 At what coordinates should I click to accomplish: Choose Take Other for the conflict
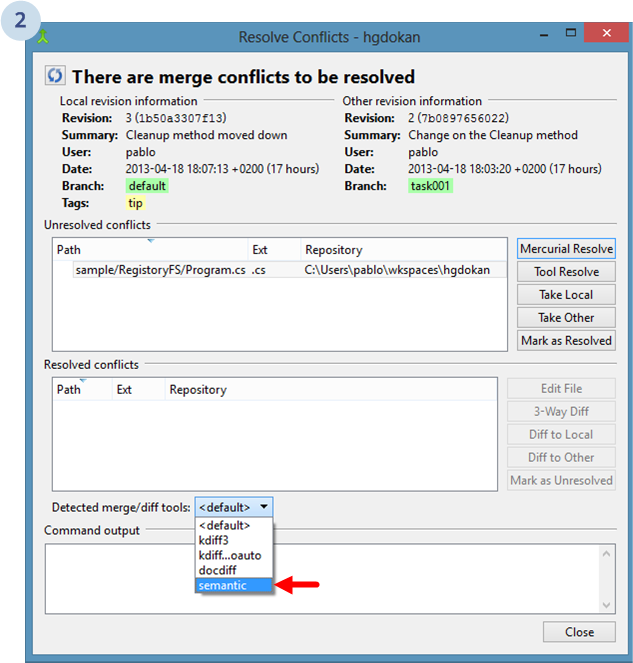[566, 317]
